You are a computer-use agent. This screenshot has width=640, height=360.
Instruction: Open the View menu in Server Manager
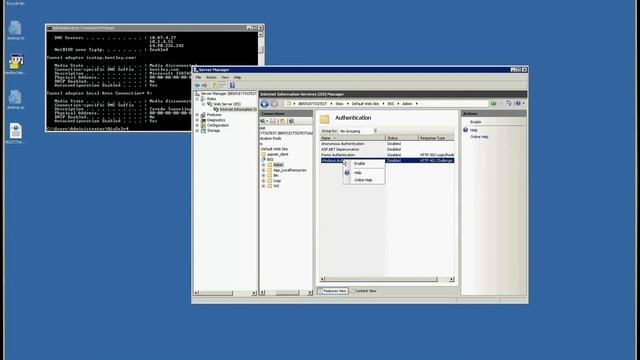[x=225, y=77]
